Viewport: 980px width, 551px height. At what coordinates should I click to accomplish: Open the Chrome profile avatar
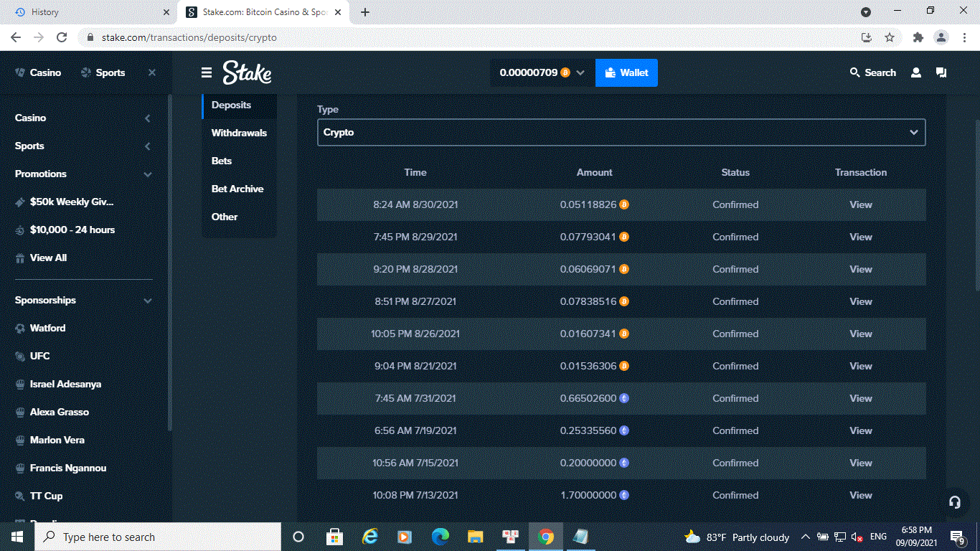(x=941, y=37)
